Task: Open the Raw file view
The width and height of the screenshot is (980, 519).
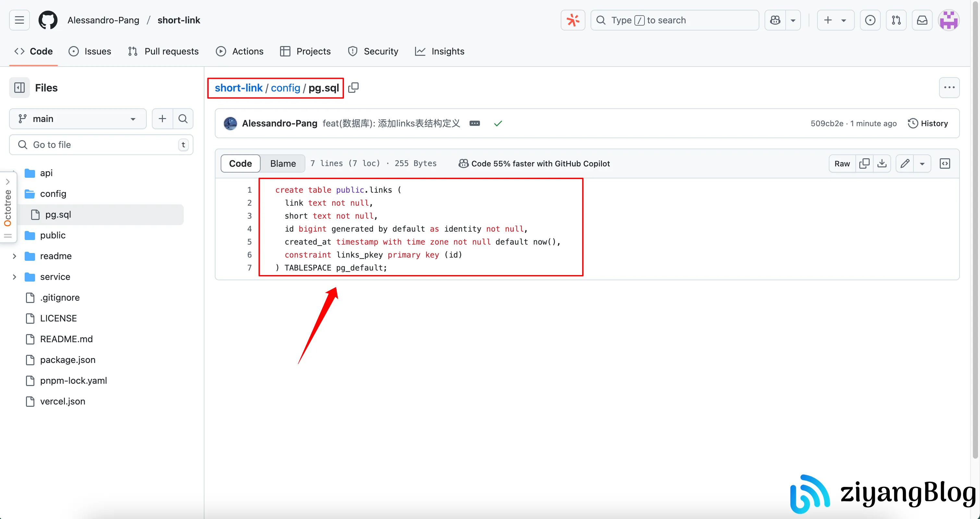Action: tap(842, 163)
